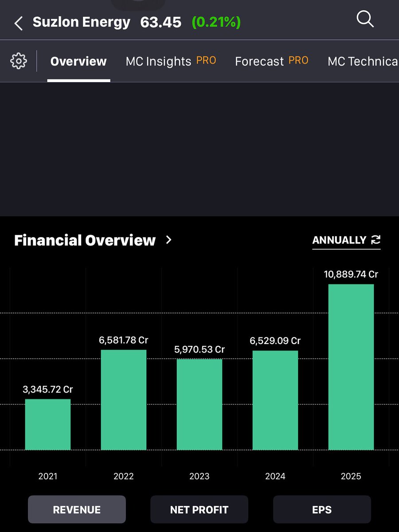Expand Financial Overview with the chevron
399x532 pixels.
click(x=168, y=240)
